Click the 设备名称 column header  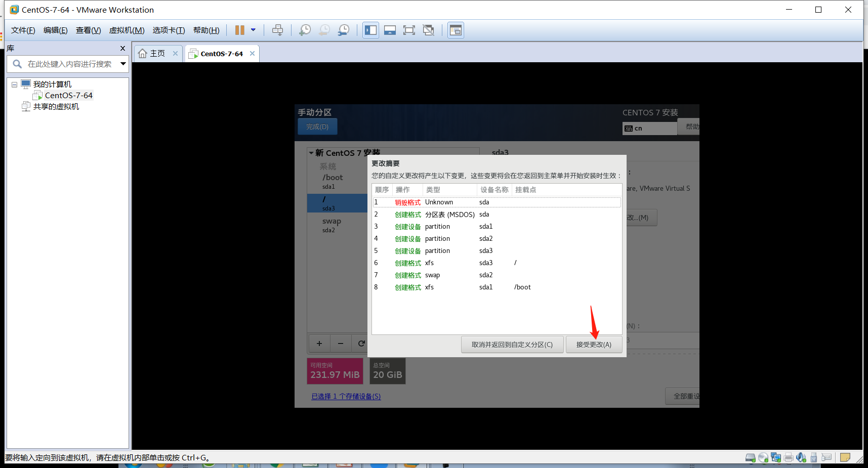click(x=494, y=190)
